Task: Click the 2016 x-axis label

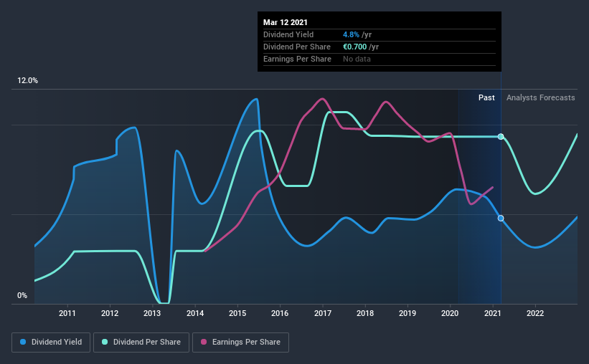Action: click(280, 313)
